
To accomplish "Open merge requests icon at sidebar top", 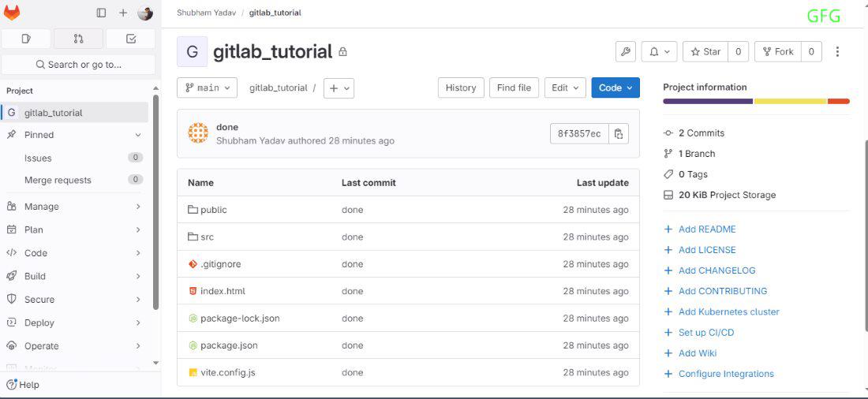I will tap(78, 39).
